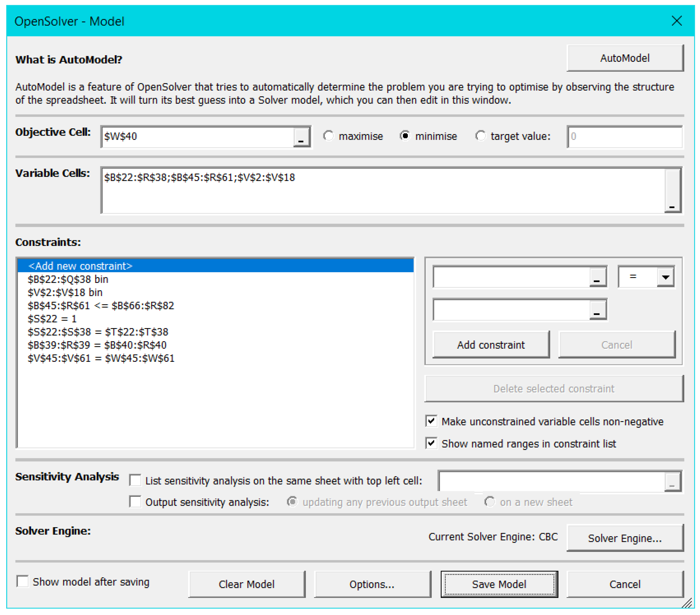The width and height of the screenshot is (700, 615).
Task: Click the Variable Cells range picker icon
Action: pyautogui.click(x=672, y=191)
